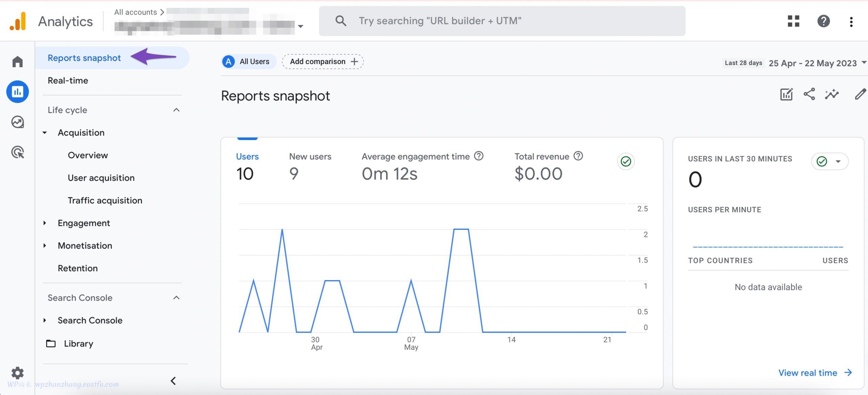Toggle the green data quality badge on chart
Image resolution: width=868 pixels, height=395 pixels.
626,161
